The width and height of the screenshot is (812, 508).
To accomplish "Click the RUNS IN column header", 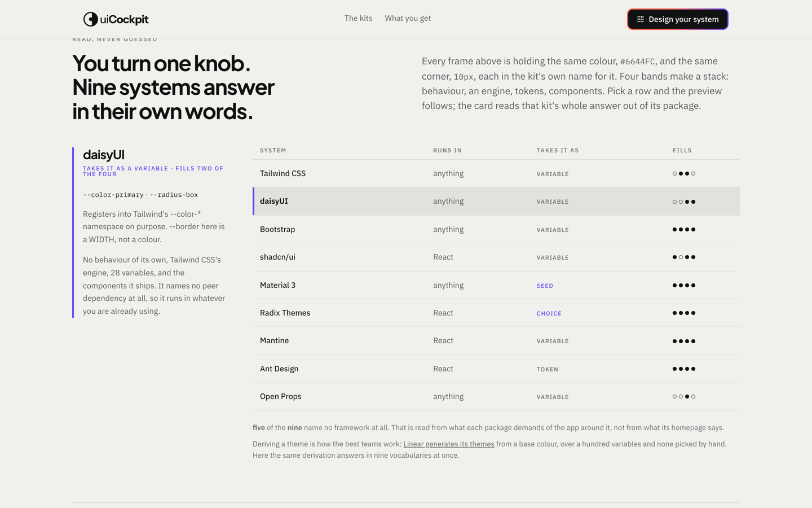I will pos(447,150).
